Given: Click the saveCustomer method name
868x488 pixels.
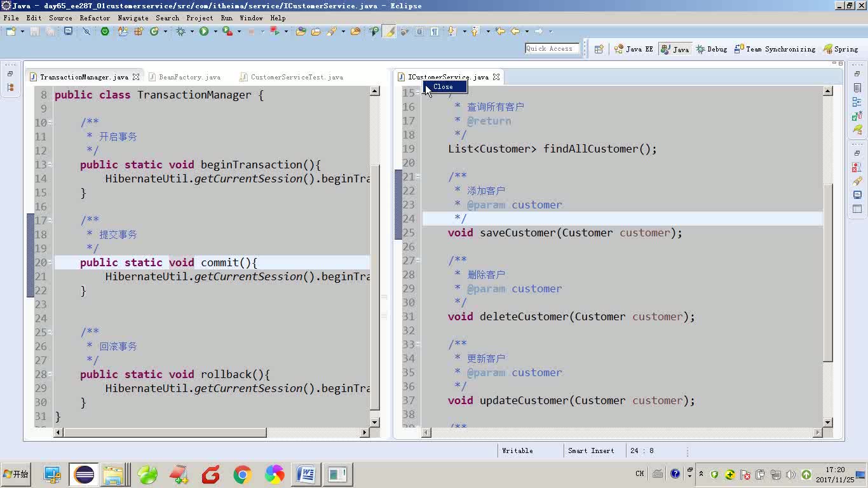Looking at the screenshot, I should coord(517,233).
